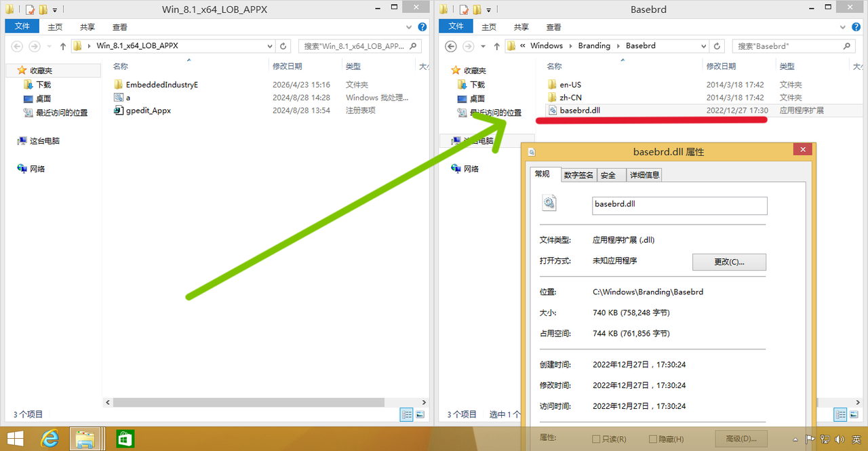Click Branding in the address breadcrumb
Image resolution: width=868 pixels, height=451 pixels.
click(x=594, y=46)
